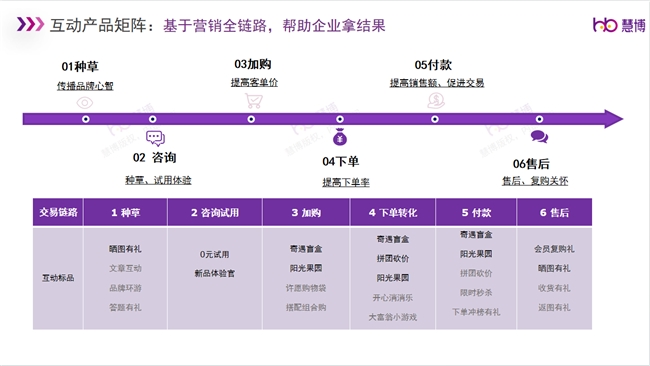Click the eye icon below 传播品牌心智
650x366 pixels.
pyautogui.click(x=85, y=102)
